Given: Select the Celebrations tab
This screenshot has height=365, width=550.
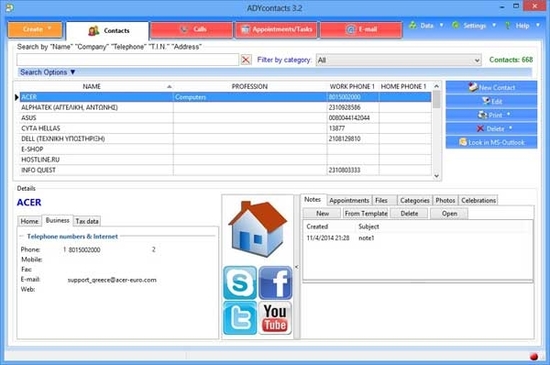Looking at the screenshot, I should pyautogui.click(x=478, y=200).
